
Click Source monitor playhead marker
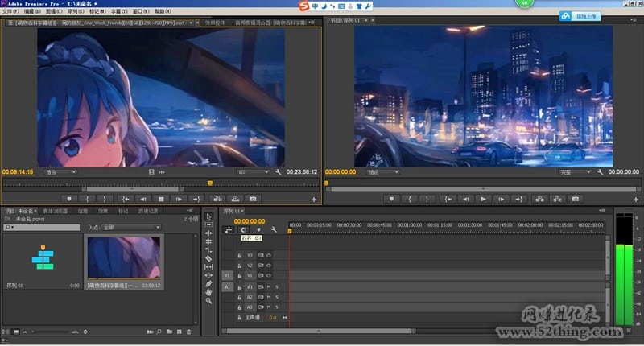[210, 183]
